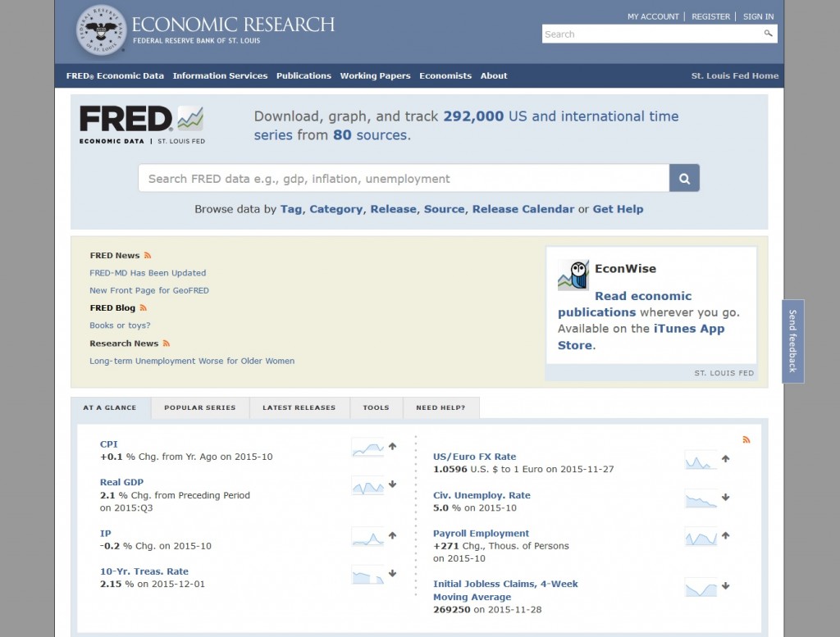Click the 10-Yr. Treas. Rate sparkline chart

coord(367,575)
